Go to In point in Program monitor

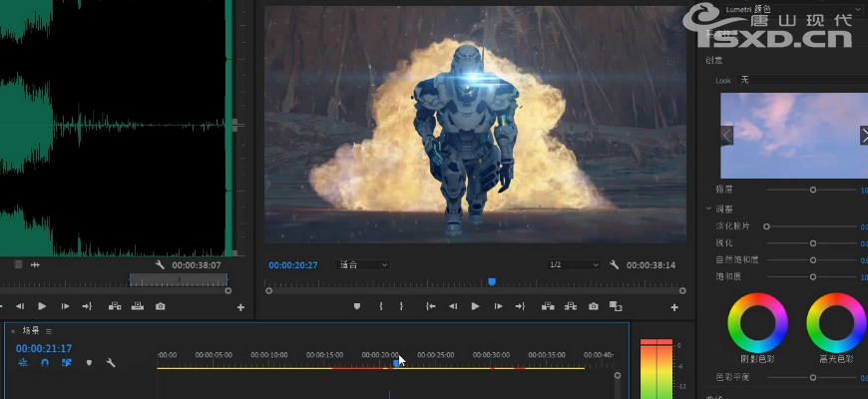click(431, 306)
